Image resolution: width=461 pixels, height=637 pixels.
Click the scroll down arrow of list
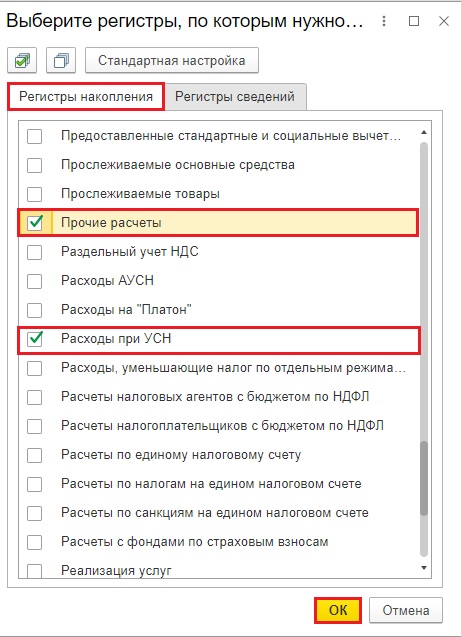click(424, 568)
